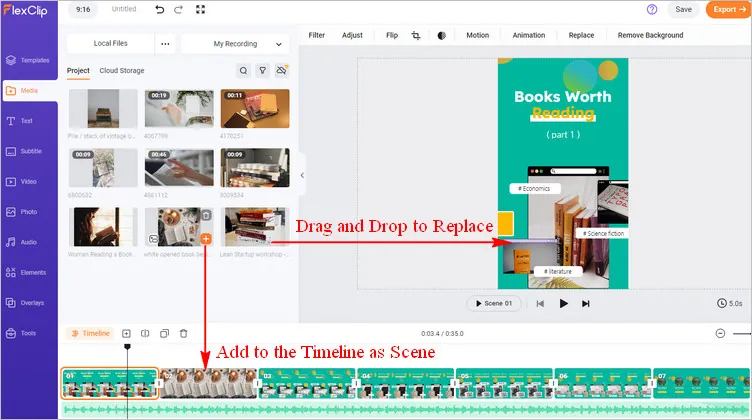
Task: Click the replace icon on white book thumbnail
Action: point(153,239)
